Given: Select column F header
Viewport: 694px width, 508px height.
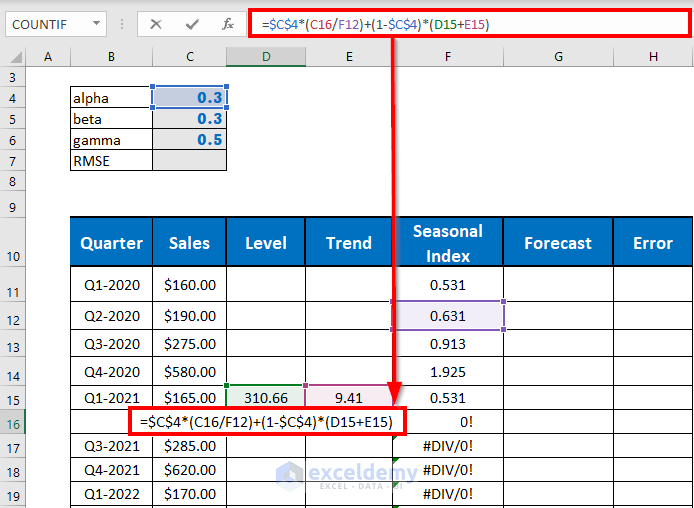Looking at the screenshot, I should pyautogui.click(x=448, y=58).
